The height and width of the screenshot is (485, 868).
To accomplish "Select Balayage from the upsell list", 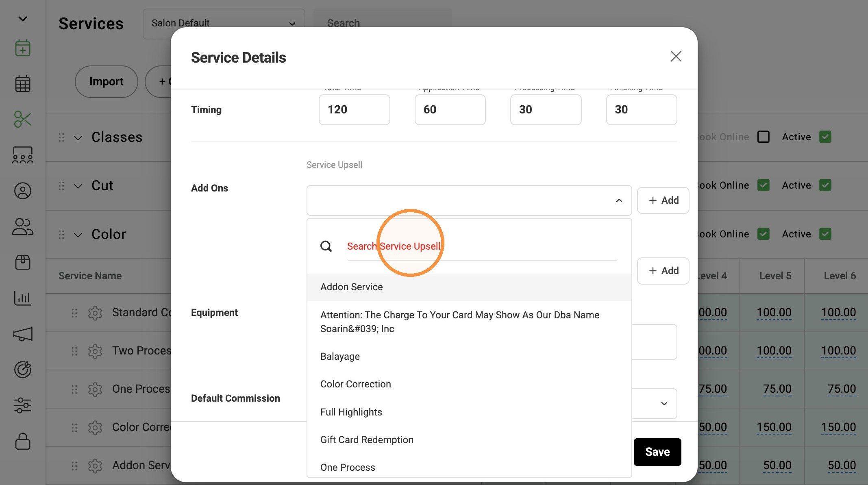I will coord(469,357).
